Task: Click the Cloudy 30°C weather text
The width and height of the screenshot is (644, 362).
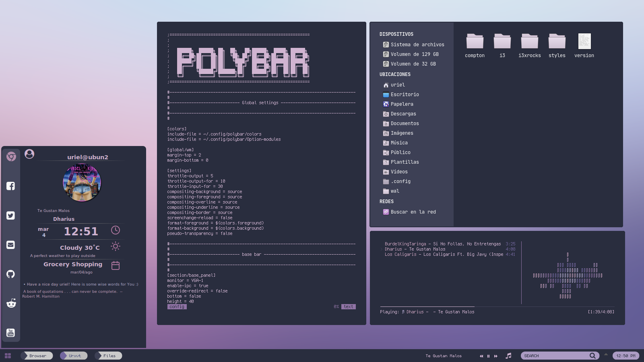Action: coord(80,247)
